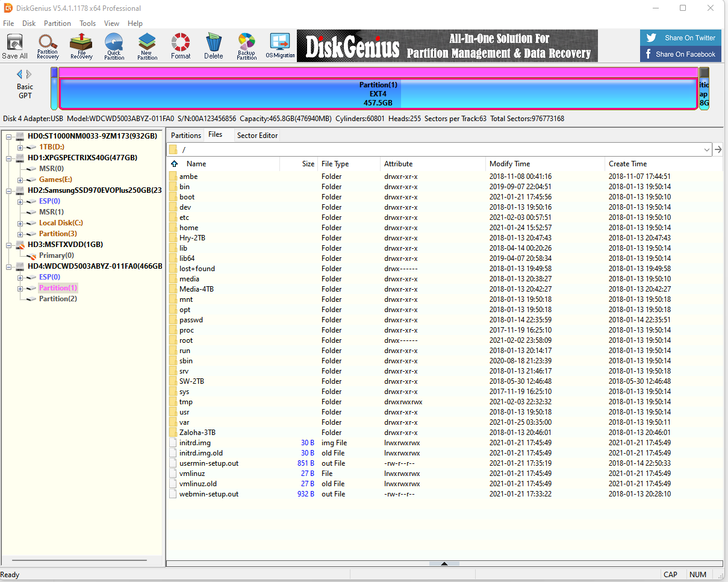The image size is (728, 582).
Task: Open the Partition Recovery tool
Action: (x=48, y=46)
